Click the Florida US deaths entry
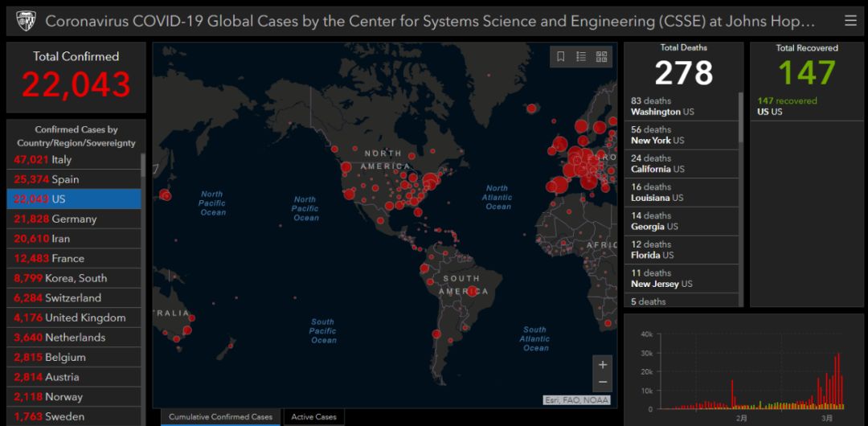Image resolution: width=868 pixels, height=426 pixels. click(682, 250)
